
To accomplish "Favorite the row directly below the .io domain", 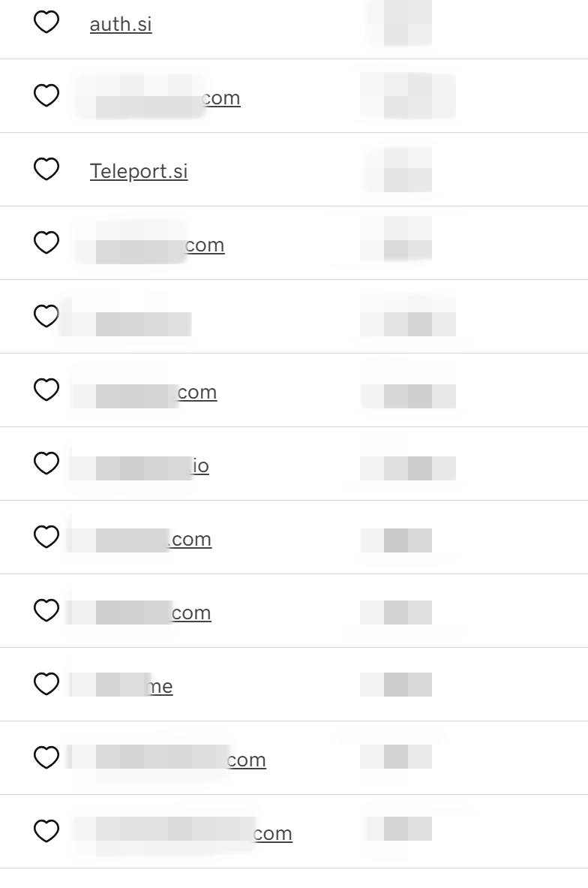I will (46, 537).
